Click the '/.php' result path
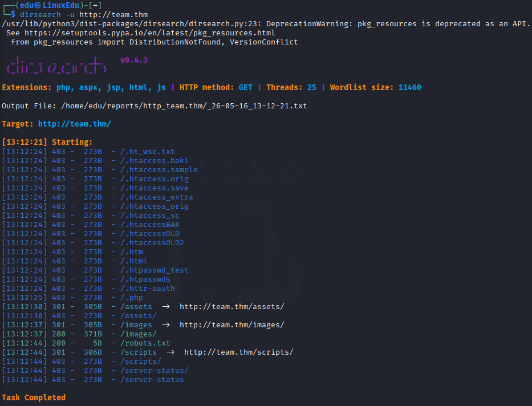The height and width of the screenshot is (406, 532). (132, 298)
